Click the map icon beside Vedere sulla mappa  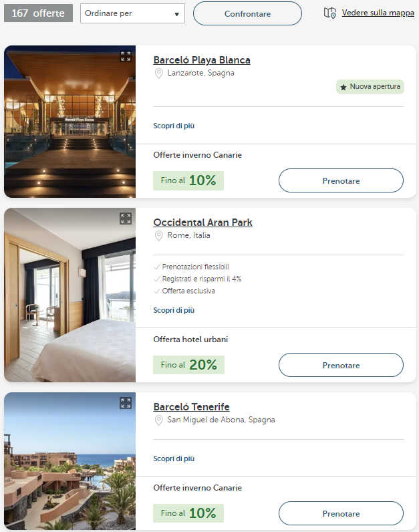[330, 13]
